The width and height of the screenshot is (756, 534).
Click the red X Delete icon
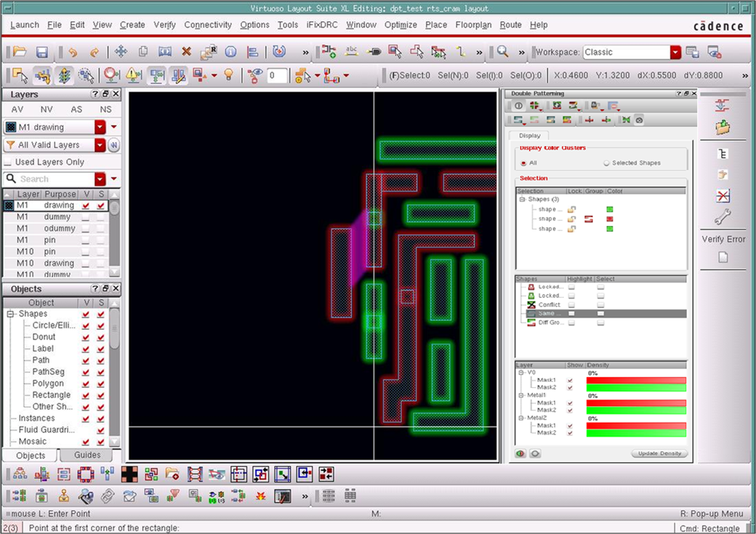pos(186,52)
